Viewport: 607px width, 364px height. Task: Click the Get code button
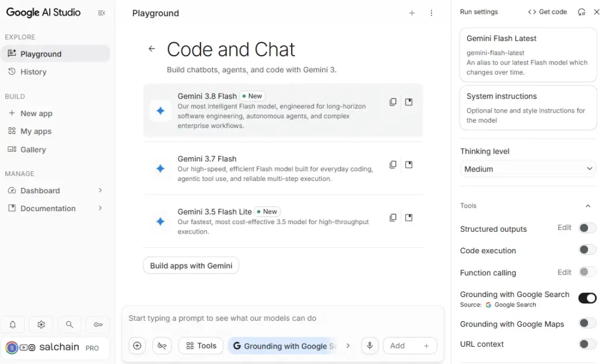pyautogui.click(x=547, y=12)
